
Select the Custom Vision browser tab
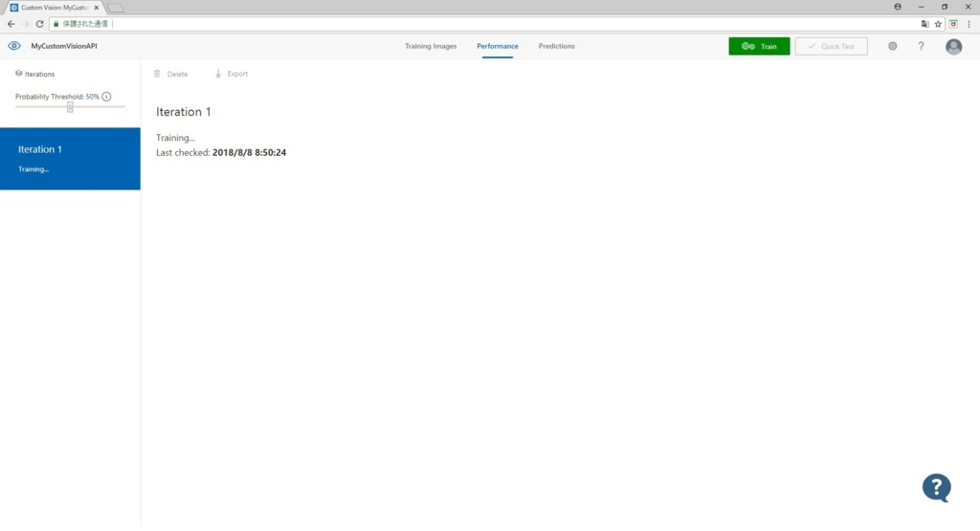pos(55,8)
